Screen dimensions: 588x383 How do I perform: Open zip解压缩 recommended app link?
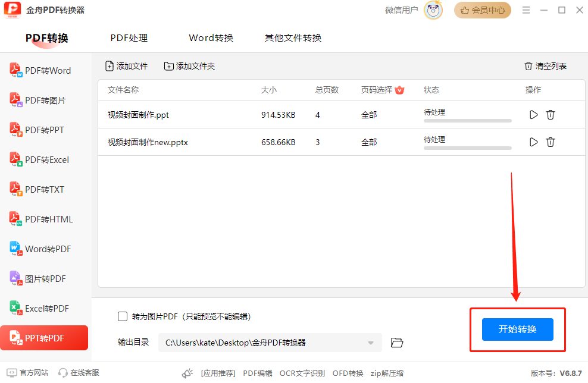(387, 373)
